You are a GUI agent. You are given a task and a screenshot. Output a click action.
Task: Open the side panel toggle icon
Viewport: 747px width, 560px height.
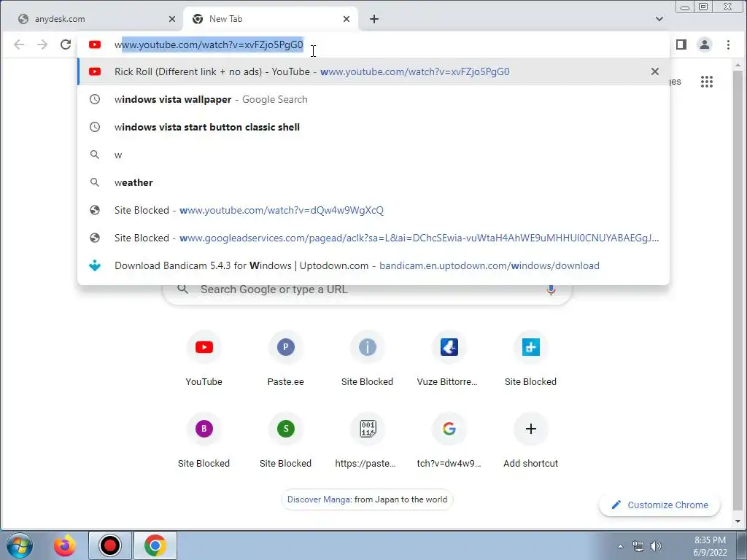click(681, 44)
